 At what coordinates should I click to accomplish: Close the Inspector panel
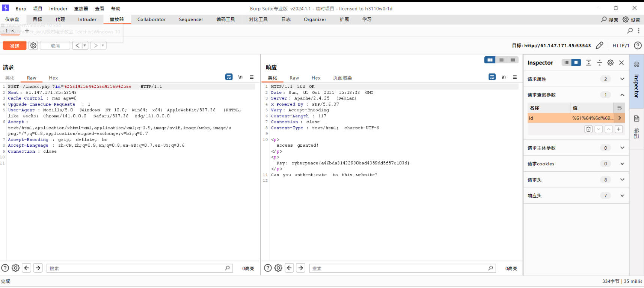[x=621, y=63]
